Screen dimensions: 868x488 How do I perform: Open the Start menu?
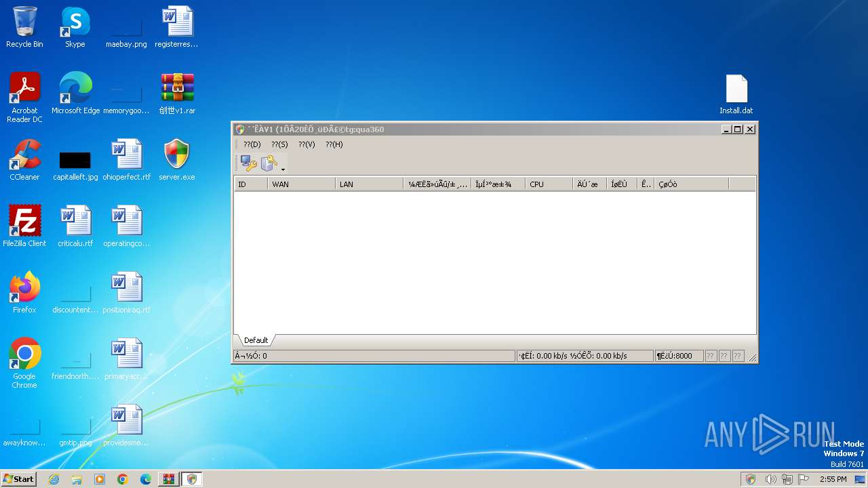(x=19, y=479)
